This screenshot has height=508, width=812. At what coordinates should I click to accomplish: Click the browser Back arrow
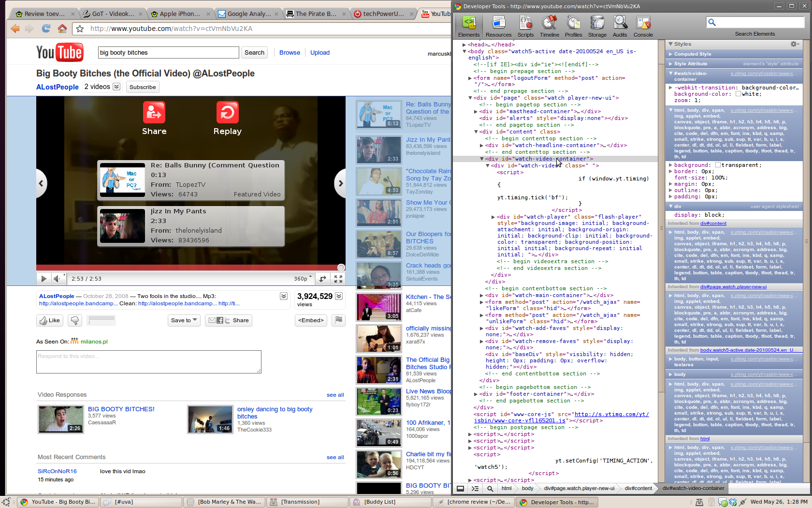(x=15, y=29)
